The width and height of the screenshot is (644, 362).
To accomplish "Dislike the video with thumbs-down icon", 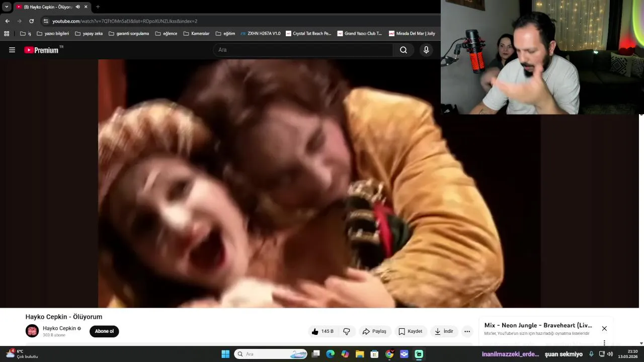I will [x=347, y=331].
